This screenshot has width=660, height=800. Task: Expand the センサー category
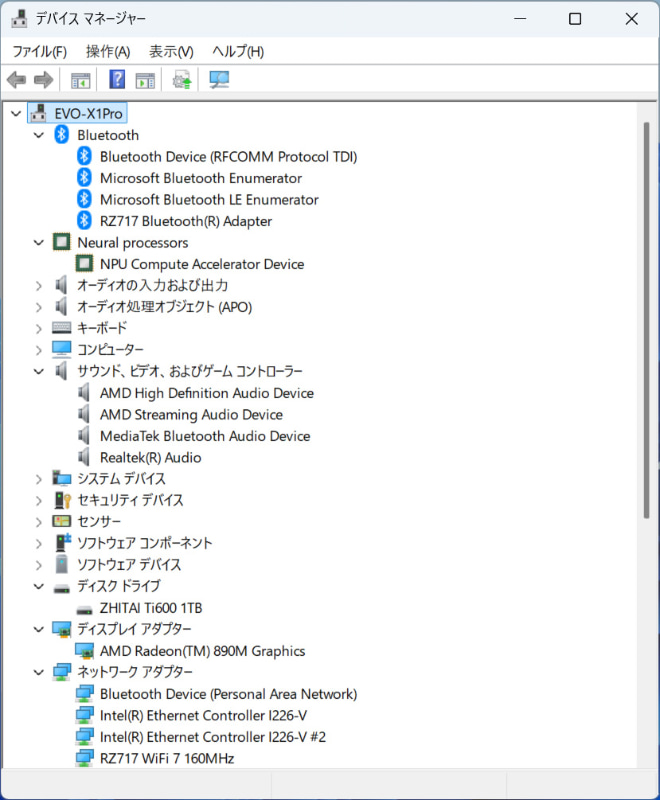(x=39, y=522)
